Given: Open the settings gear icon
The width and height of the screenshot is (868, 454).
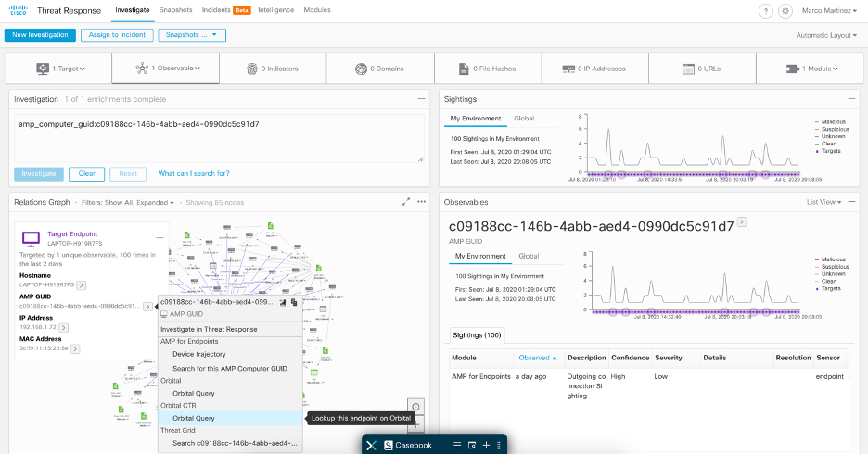Looking at the screenshot, I should [785, 10].
